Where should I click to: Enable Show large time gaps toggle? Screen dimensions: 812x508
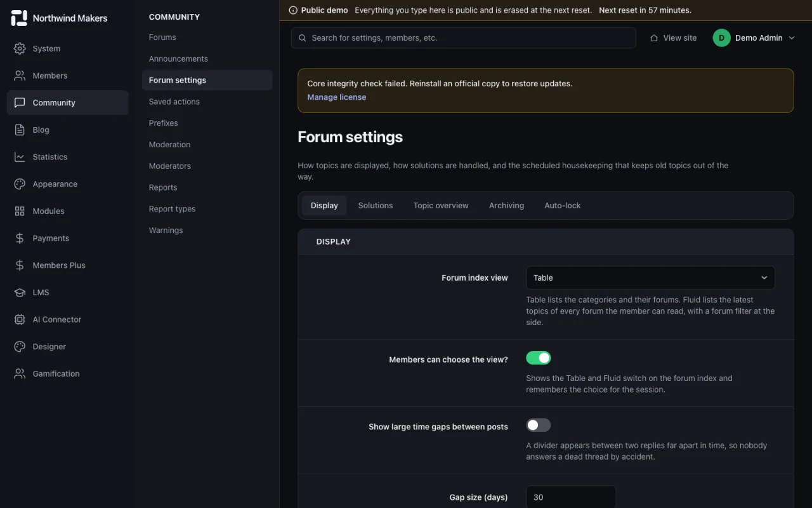[x=539, y=425]
